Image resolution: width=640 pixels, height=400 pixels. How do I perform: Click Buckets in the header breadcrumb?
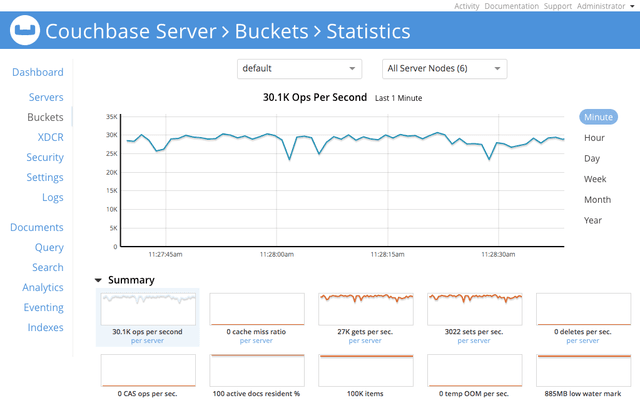(x=271, y=31)
